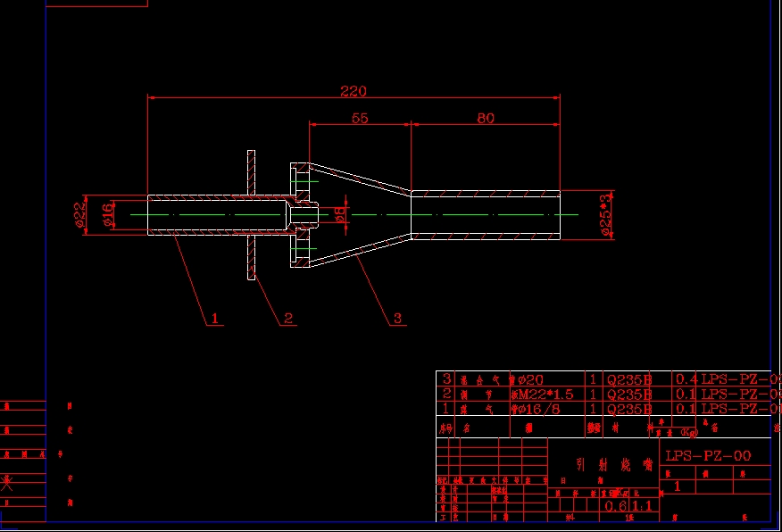Click balloon callout number 2
782x532 pixels.
point(287,318)
